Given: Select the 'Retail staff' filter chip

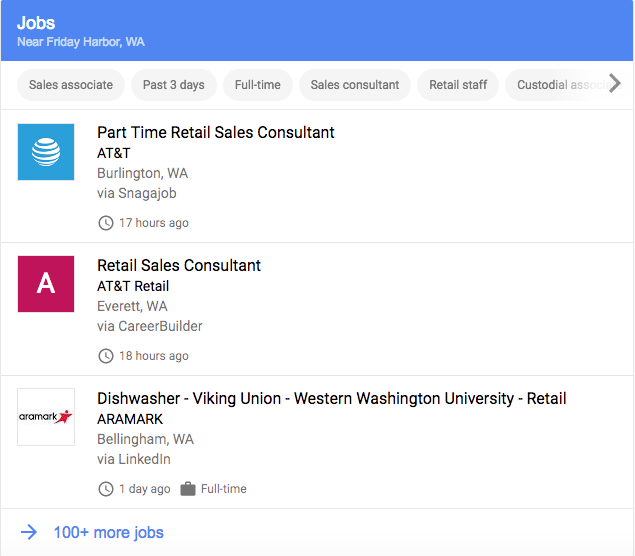Looking at the screenshot, I should pos(458,85).
